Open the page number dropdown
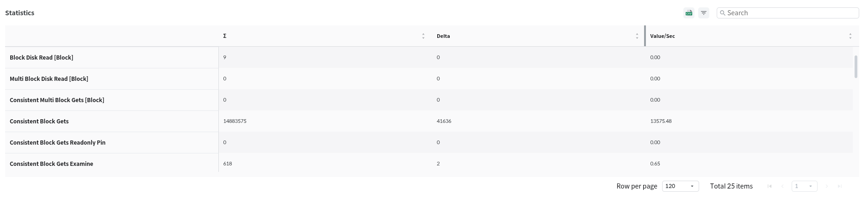Screen dimensions: 868x201 (x=804, y=186)
